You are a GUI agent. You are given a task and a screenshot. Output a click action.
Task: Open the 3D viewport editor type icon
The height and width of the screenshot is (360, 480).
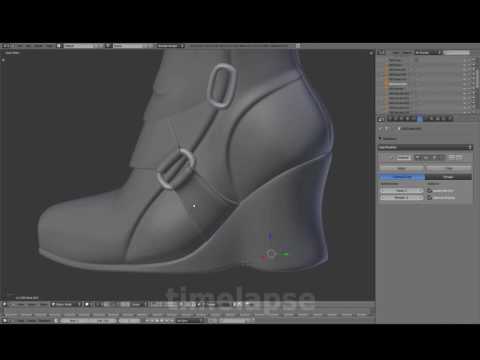point(4,304)
